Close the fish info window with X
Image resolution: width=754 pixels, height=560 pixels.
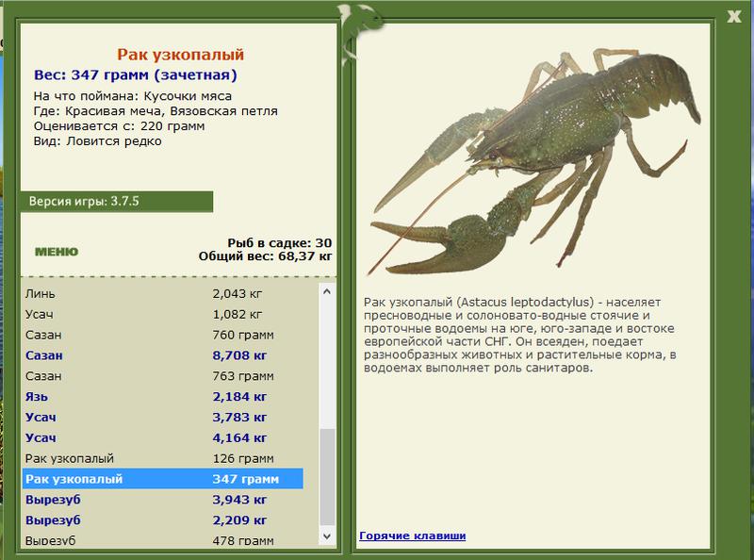click(734, 16)
